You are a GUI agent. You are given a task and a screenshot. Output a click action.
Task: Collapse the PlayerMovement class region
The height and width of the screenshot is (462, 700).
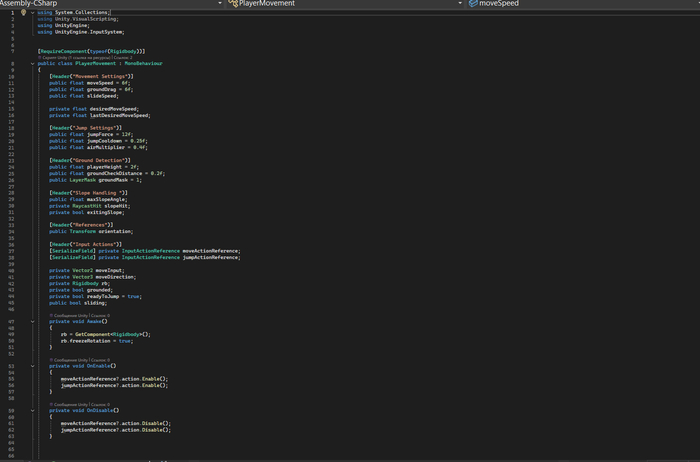click(x=32, y=63)
